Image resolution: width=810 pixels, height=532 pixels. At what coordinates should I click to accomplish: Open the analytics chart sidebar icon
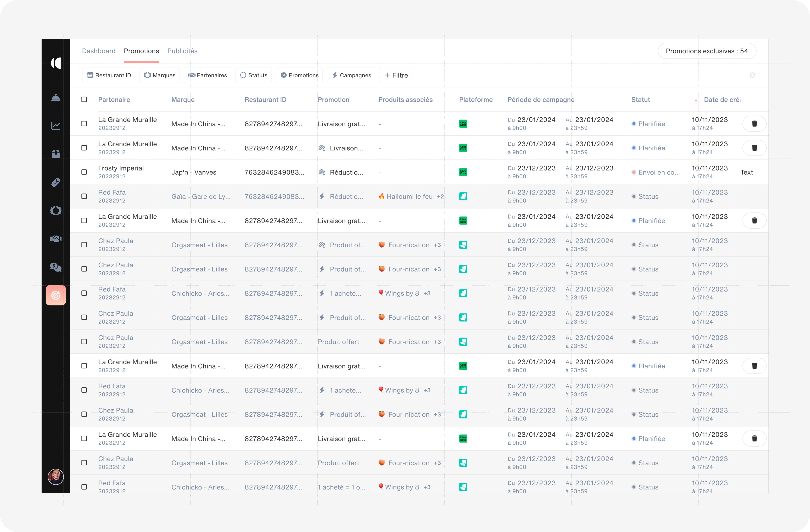[56, 126]
